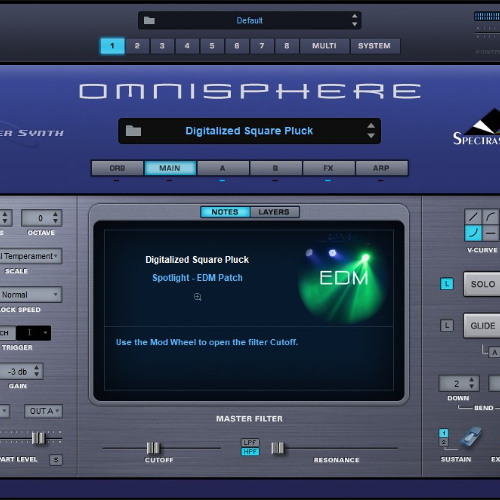Screen dimensions: 500x500
Task: Select part 8
Action: [x=287, y=46]
